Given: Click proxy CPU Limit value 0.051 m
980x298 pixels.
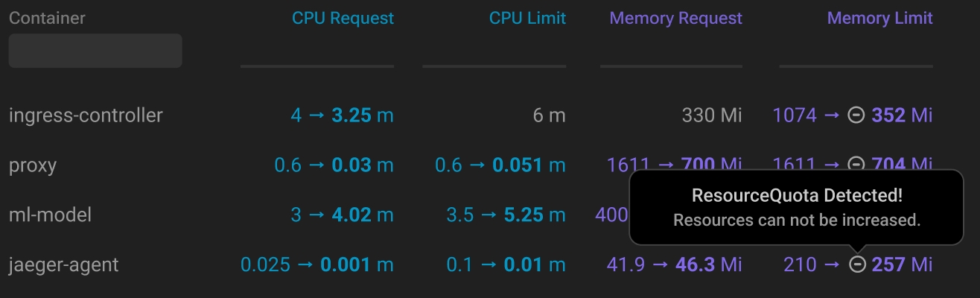Looking at the screenshot, I should (528, 165).
